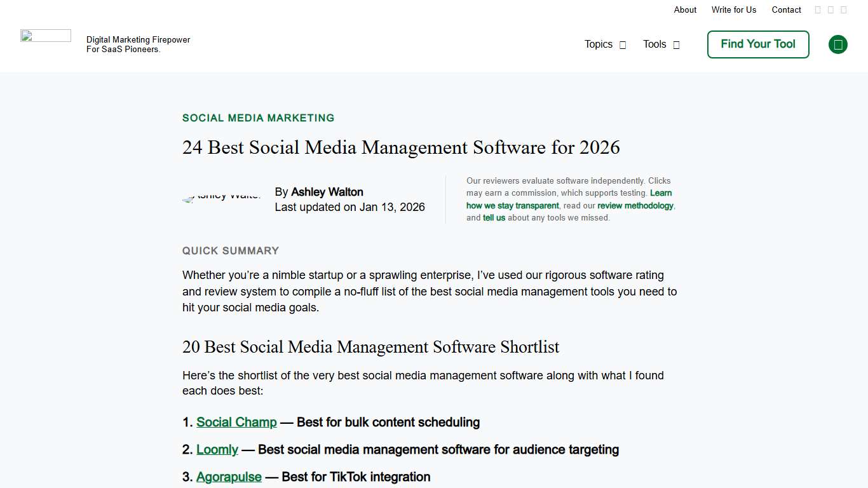Viewport: 868px width, 488px height.
Task: Click the tell us link
Action: click(x=494, y=217)
